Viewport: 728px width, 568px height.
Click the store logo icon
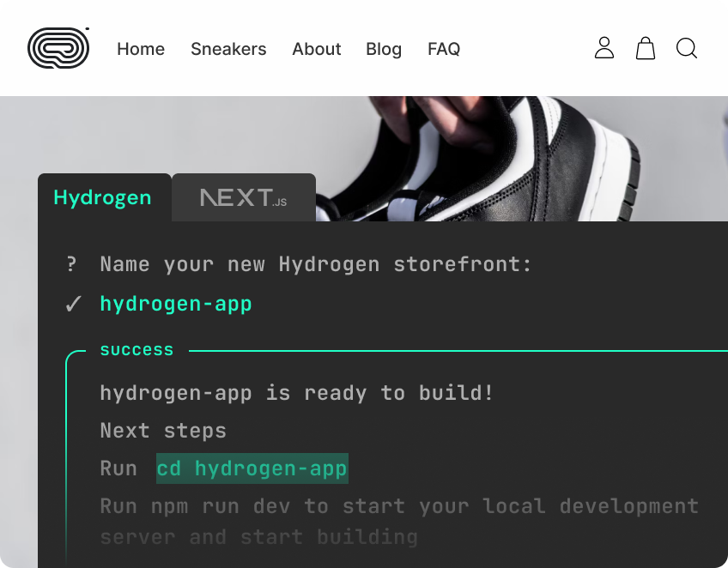pyautogui.click(x=58, y=48)
